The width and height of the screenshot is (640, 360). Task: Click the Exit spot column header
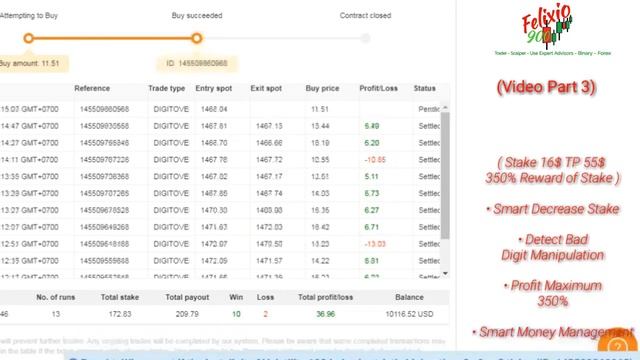pyautogui.click(x=266, y=89)
